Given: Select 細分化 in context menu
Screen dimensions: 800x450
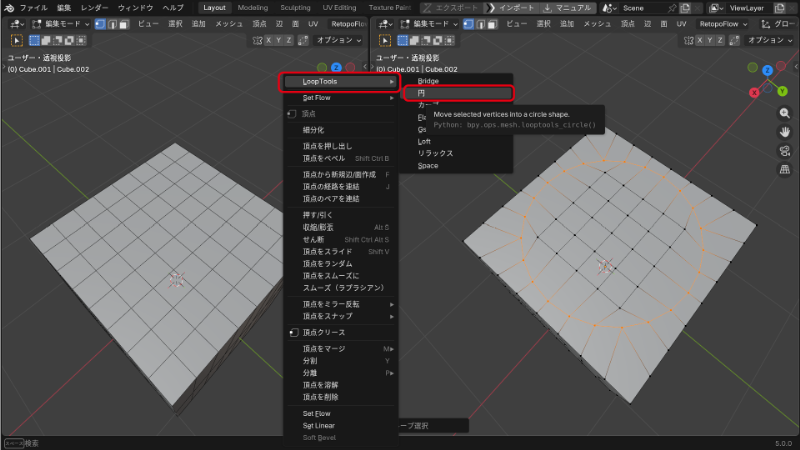Looking at the screenshot, I should point(340,130).
